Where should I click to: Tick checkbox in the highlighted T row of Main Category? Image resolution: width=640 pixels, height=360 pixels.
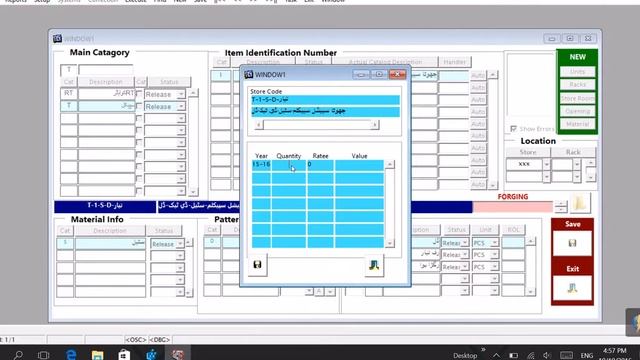[x=139, y=106]
